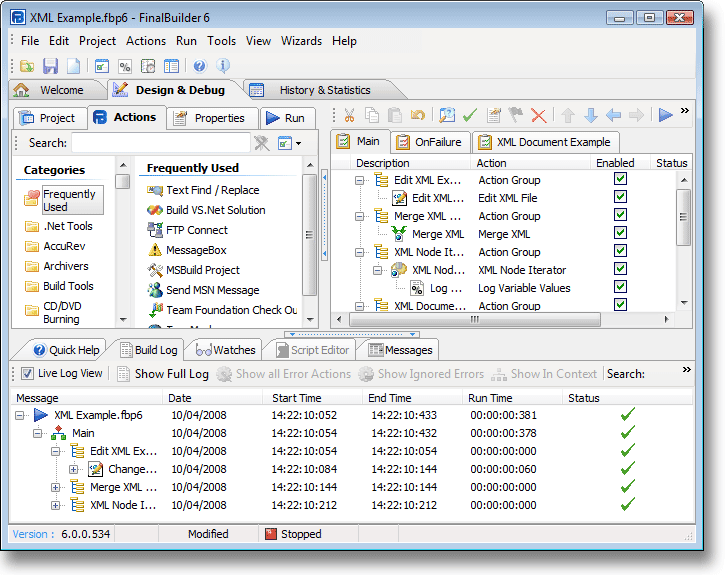Collapse the Main node in the build log
This screenshot has width=726, height=575.
[38, 433]
